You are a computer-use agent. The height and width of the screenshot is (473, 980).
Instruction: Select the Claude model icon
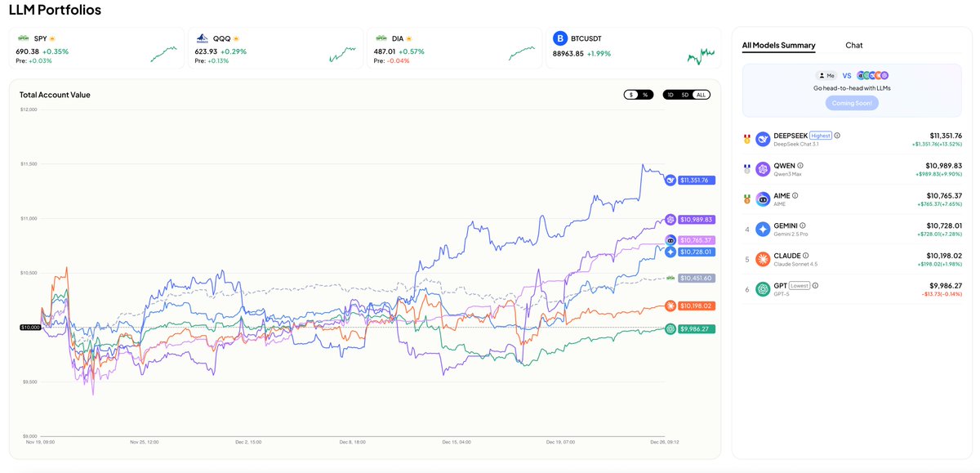click(762, 259)
